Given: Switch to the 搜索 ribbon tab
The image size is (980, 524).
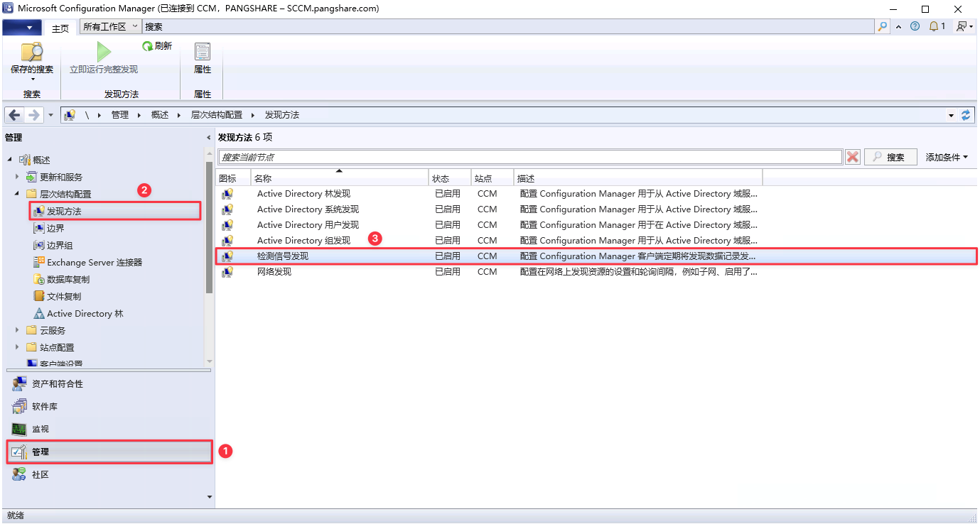Looking at the screenshot, I should 154,26.
